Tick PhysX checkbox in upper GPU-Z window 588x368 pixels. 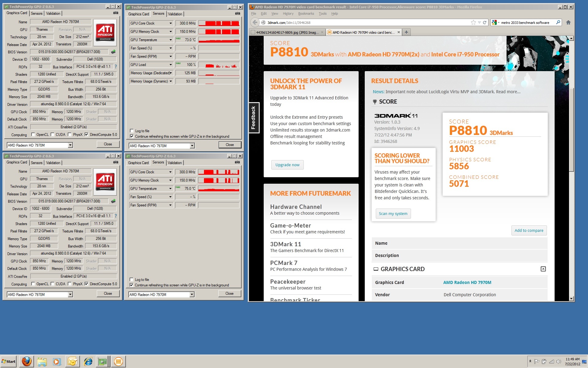coord(70,134)
